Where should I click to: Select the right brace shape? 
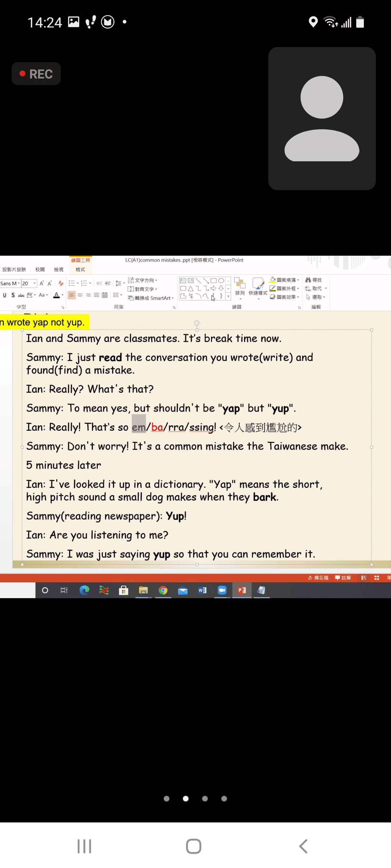(x=221, y=296)
